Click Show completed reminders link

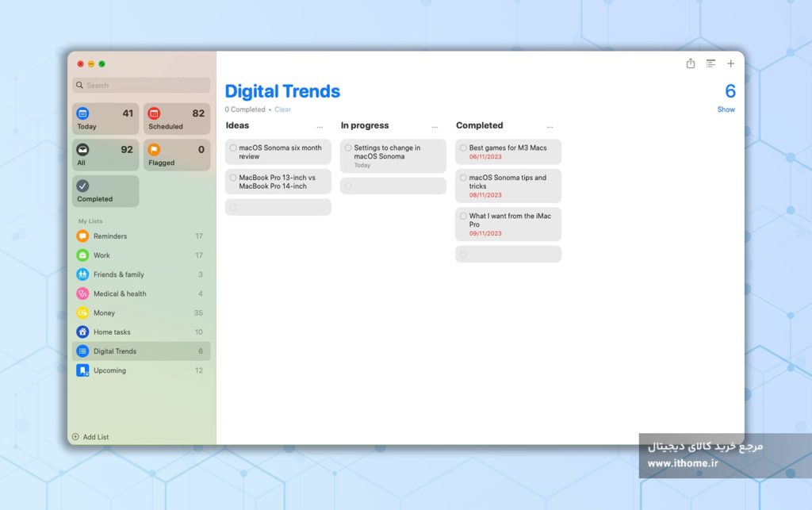726,109
